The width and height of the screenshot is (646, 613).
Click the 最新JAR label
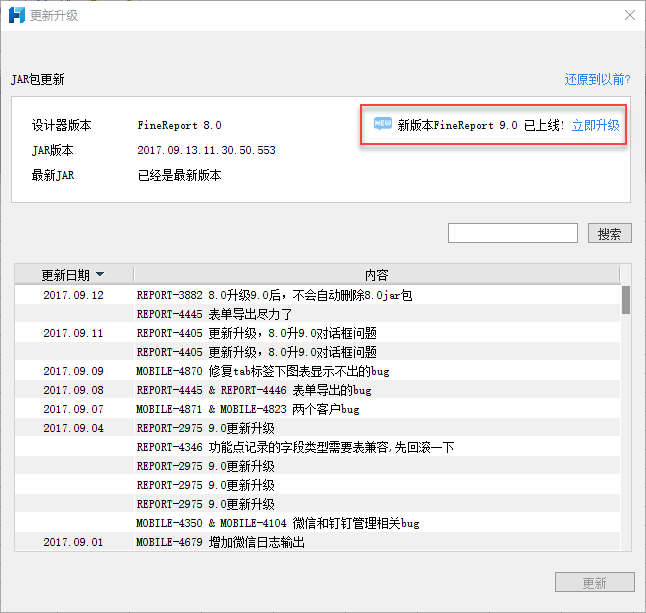tap(53, 175)
